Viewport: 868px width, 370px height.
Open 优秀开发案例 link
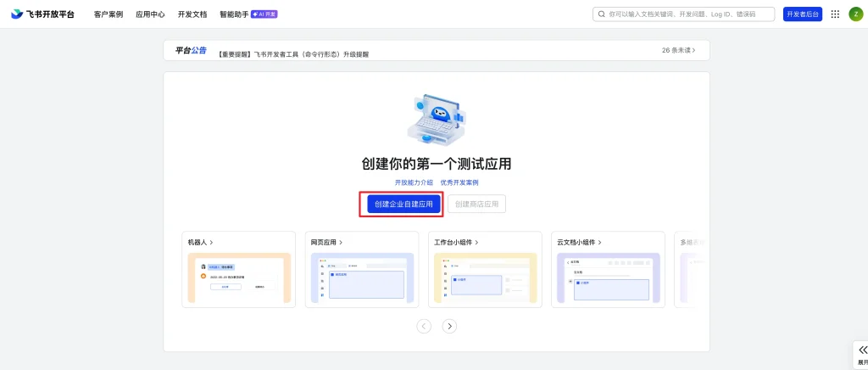459,182
